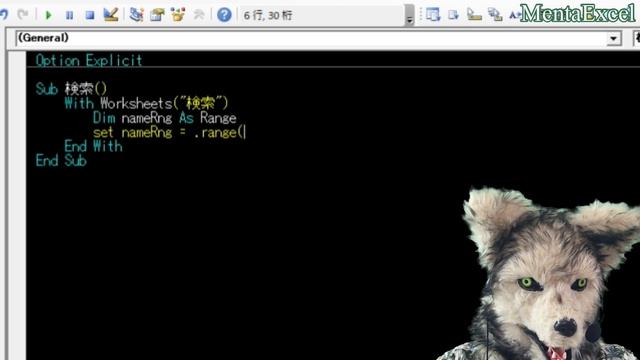Viewport: 640px width, 360px height.
Task: Click the grayed Redo arrow icon
Action: [x=23, y=15]
